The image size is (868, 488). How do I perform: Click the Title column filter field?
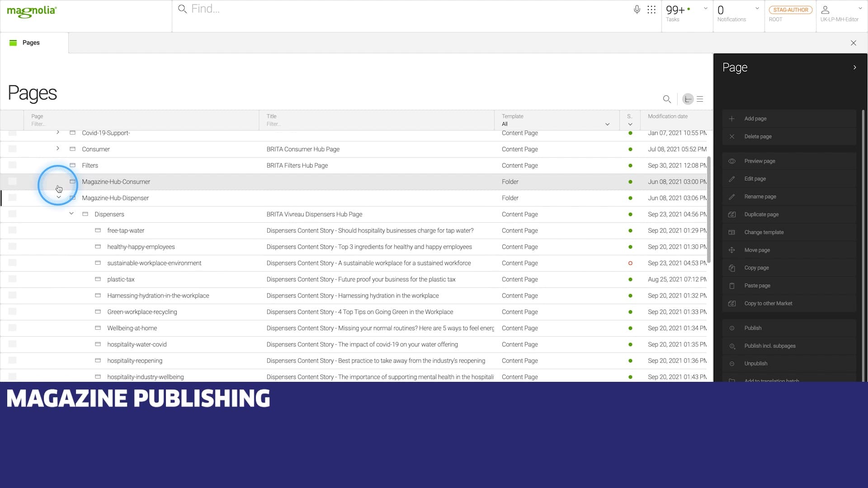pyautogui.click(x=375, y=124)
